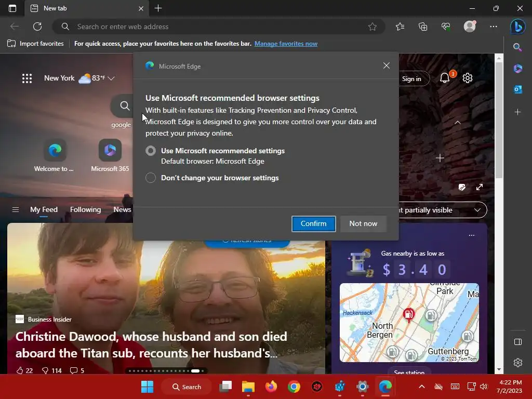The image size is (532, 399).
Task: Click Import favorites
Action: coord(35,44)
